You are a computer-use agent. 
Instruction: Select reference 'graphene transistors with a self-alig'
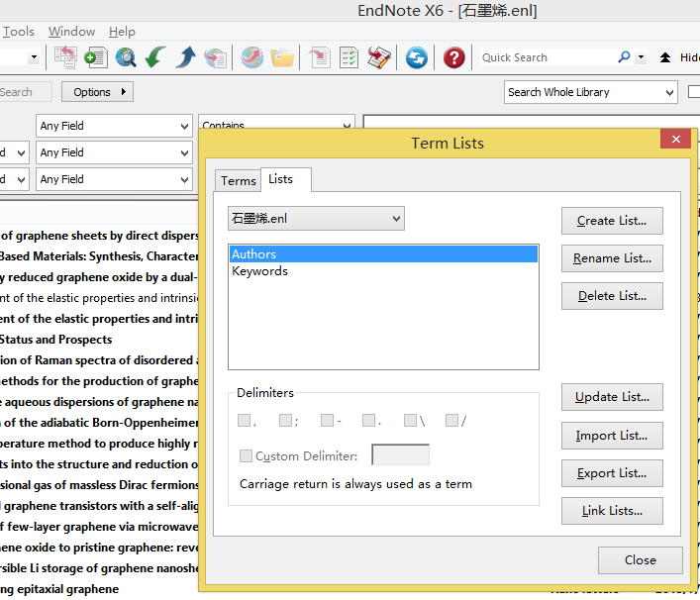pyautogui.click(x=99, y=506)
